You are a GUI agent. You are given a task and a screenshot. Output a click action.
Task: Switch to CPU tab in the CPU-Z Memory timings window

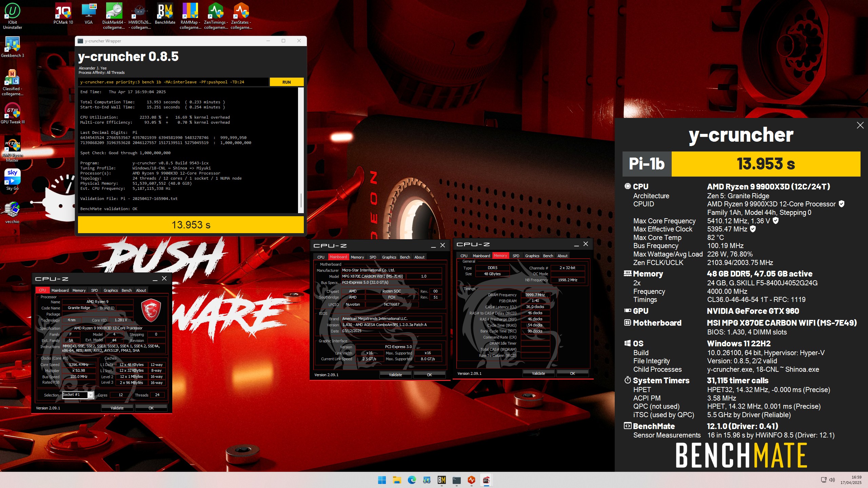click(464, 256)
